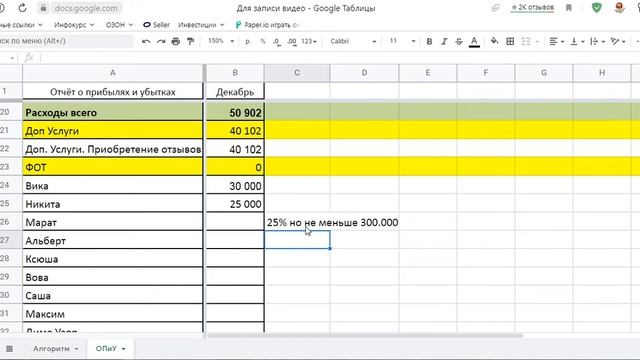The image size is (640, 360).
Task: Select column A header
Action: 113,73
